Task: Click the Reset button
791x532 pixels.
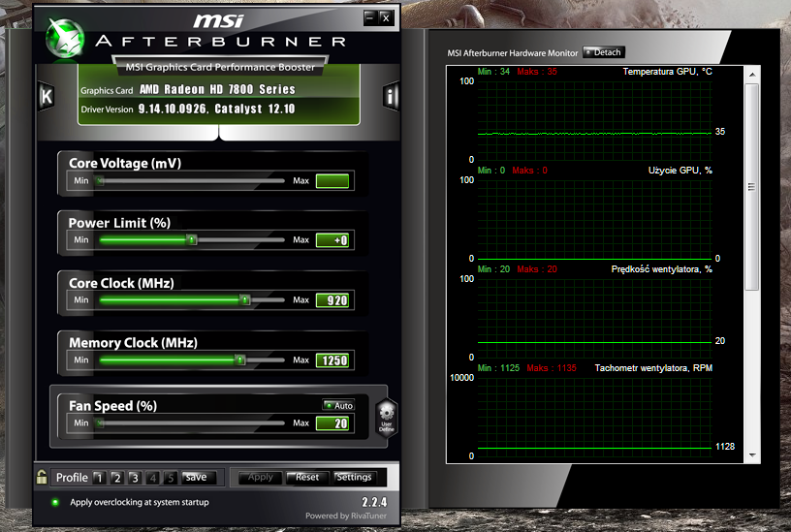Action: (x=306, y=477)
